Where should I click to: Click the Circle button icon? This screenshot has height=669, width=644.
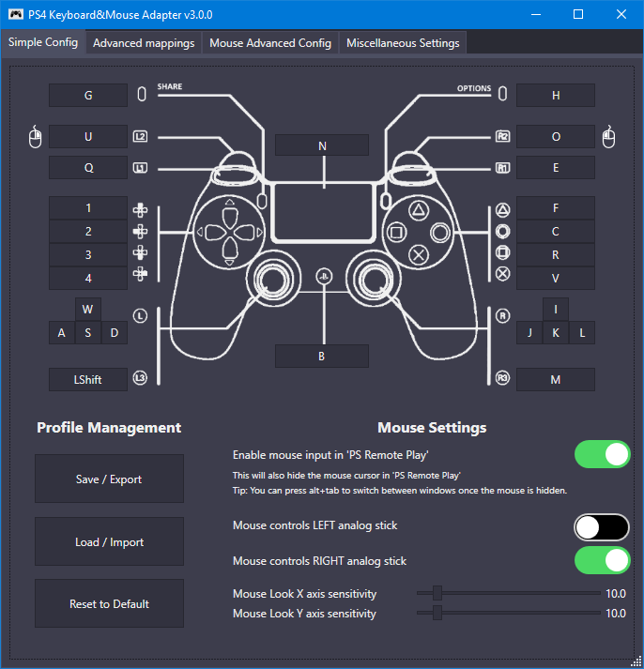coord(503,231)
